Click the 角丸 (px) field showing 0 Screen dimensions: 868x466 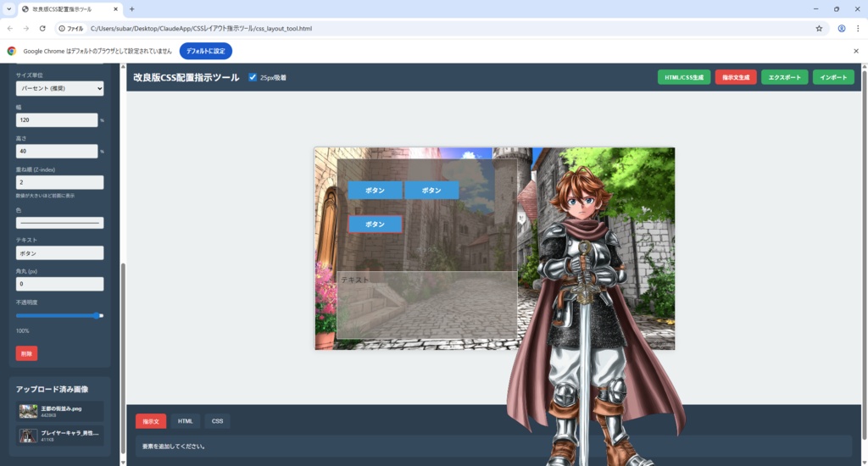pos(60,284)
